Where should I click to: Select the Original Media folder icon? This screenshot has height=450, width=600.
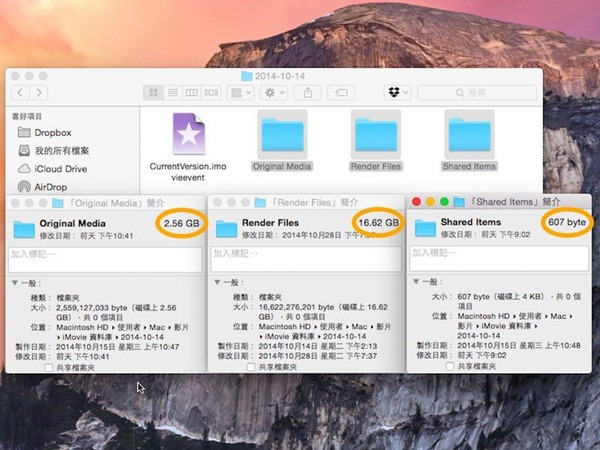[282, 134]
